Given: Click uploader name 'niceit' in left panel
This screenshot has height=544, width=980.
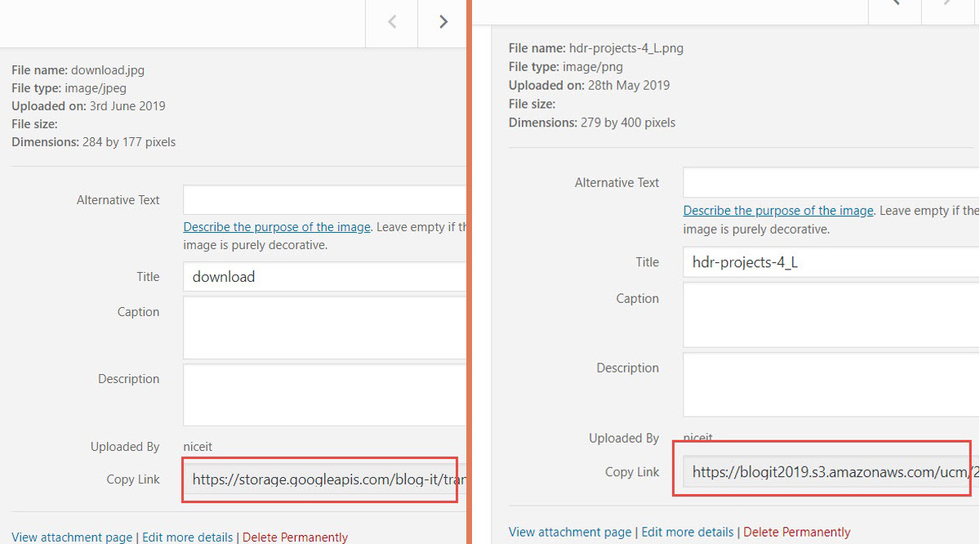Looking at the screenshot, I should click(198, 447).
